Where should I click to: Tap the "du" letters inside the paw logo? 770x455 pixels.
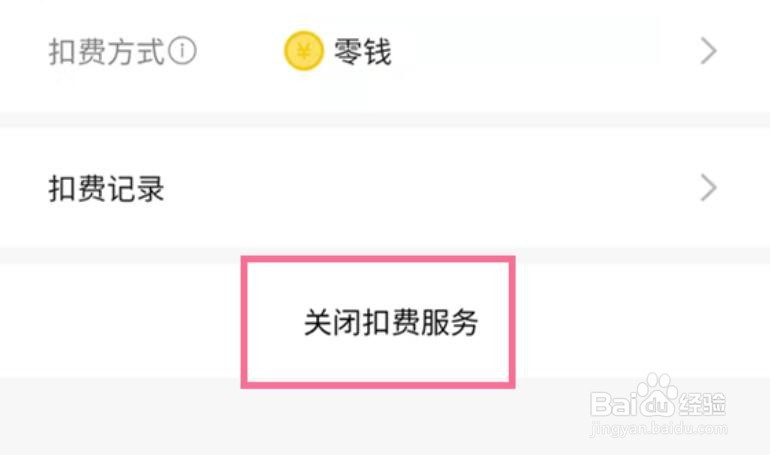tap(659, 405)
